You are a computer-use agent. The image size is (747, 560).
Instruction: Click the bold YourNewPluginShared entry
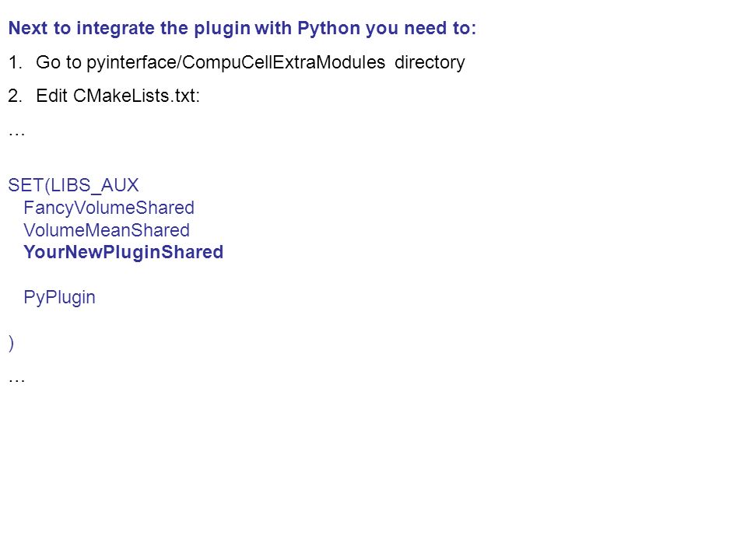124,252
